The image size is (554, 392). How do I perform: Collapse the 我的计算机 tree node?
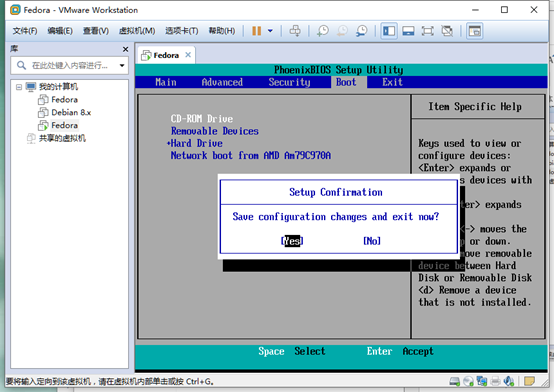coord(19,87)
